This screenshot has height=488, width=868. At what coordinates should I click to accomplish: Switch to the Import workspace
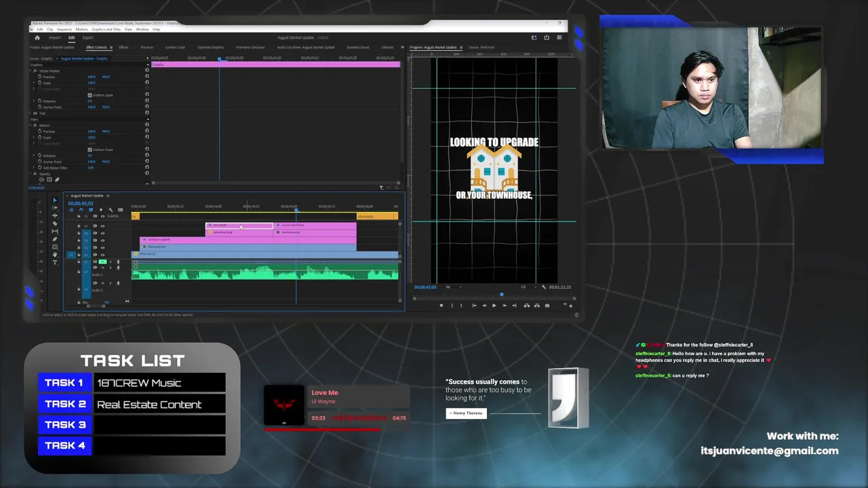55,38
